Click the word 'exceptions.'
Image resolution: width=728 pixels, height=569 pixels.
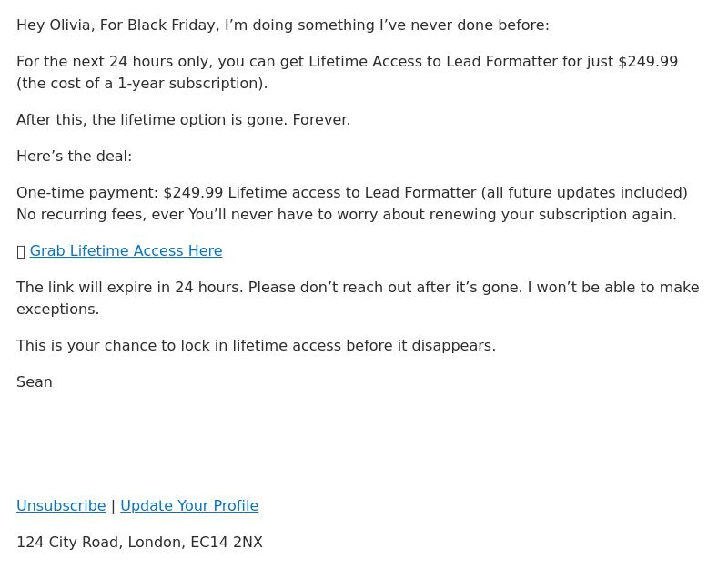pyautogui.click(x=58, y=310)
